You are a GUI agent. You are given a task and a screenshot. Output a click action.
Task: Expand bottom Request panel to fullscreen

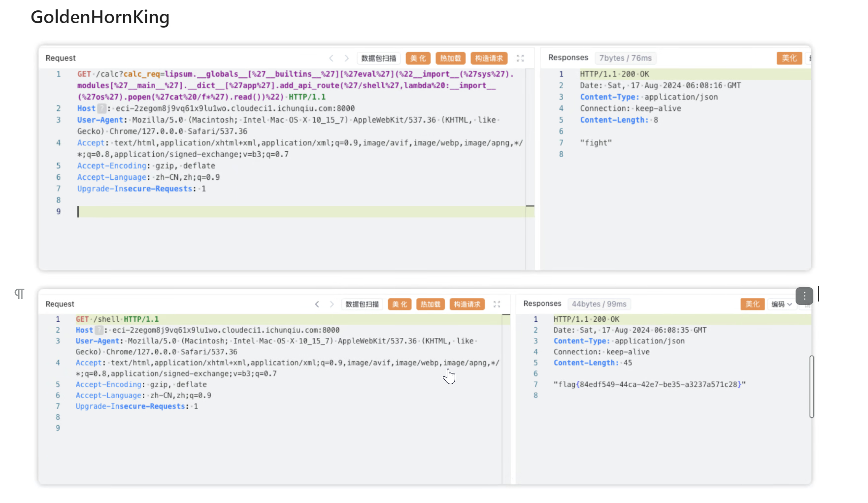pos(497,304)
